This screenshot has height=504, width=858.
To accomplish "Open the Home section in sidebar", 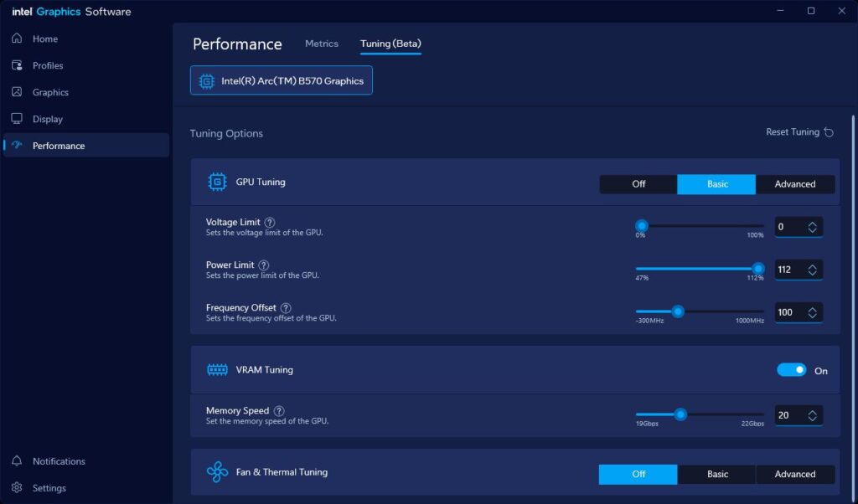I will (x=45, y=39).
